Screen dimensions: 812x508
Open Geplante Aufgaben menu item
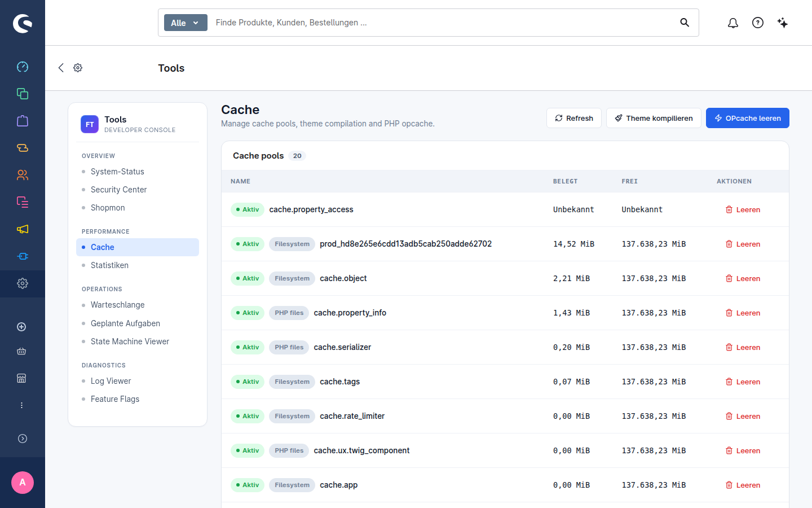[x=138, y=323]
